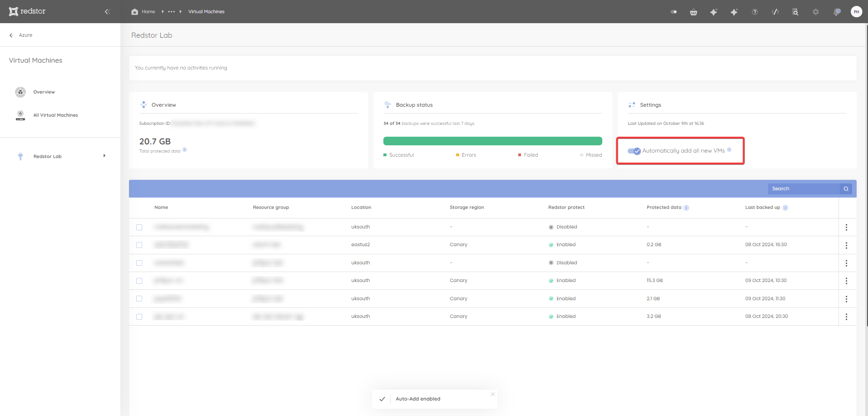Click the 08 Oct 2024, 16:30 timestamp
Viewport: 868px width, 416px height.
click(x=766, y=245)
